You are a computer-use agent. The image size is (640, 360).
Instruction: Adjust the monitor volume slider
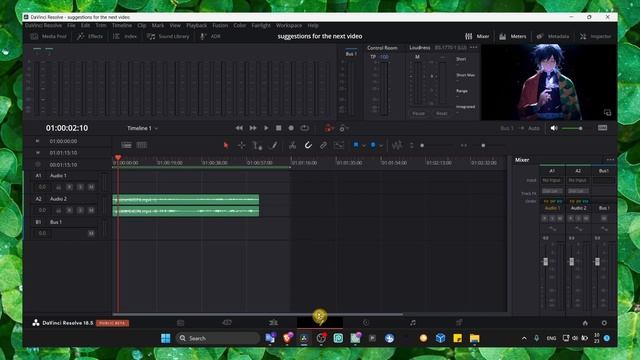tap(572, 129)
